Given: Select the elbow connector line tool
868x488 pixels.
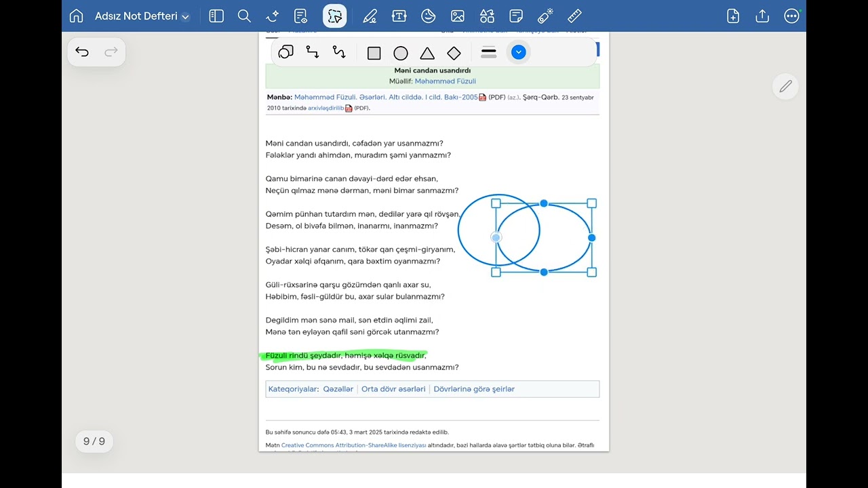Looking at the screenshot, I should [x=313, y=52].
